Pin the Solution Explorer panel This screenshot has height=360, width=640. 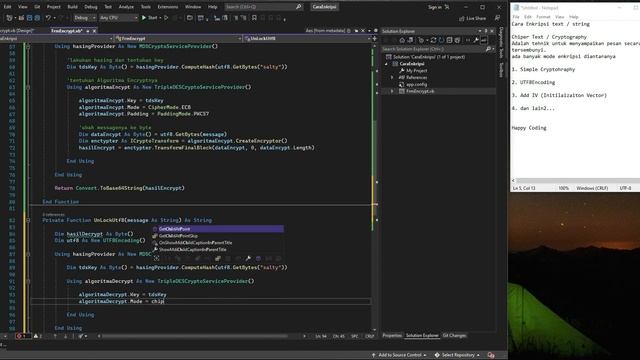[486, 31]
